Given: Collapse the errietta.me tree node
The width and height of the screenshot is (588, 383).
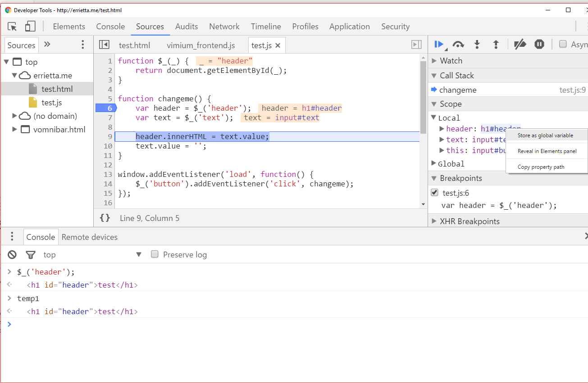Looking at the screenshot, I should click(15, 75).
